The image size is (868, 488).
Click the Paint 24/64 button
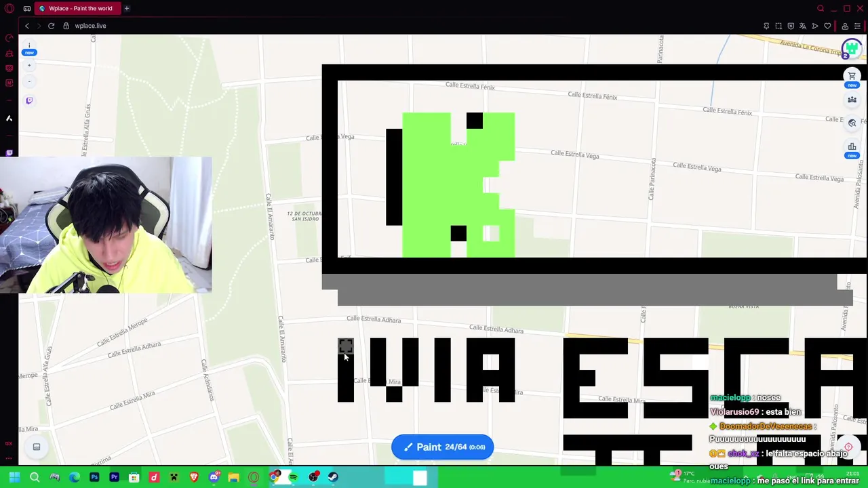coord(442,447)
